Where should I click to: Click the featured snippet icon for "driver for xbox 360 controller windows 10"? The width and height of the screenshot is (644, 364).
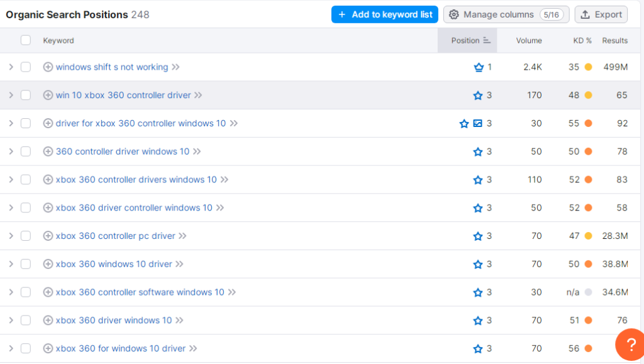477,123
